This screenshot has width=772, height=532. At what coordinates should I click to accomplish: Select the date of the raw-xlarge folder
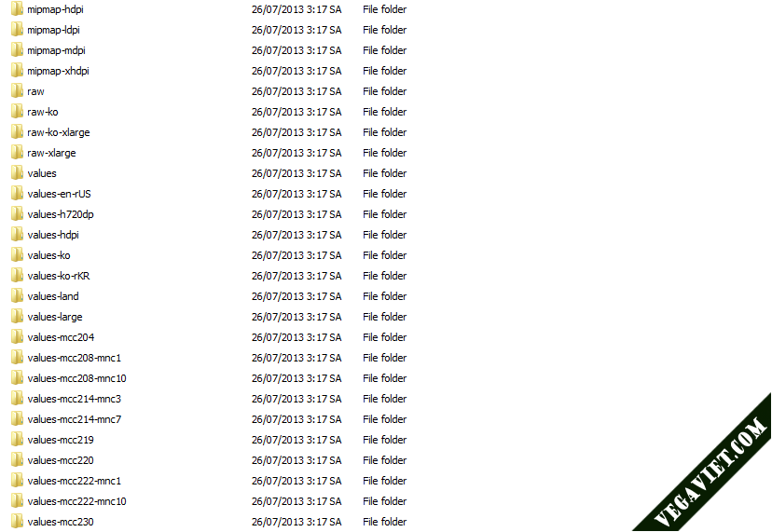click(x=296, y=153)
